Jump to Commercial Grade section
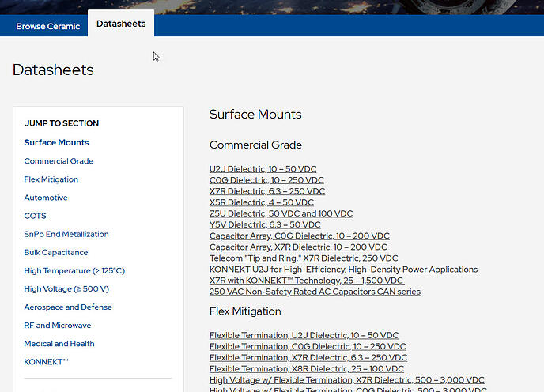544x392 pixels. click(59, 161)
